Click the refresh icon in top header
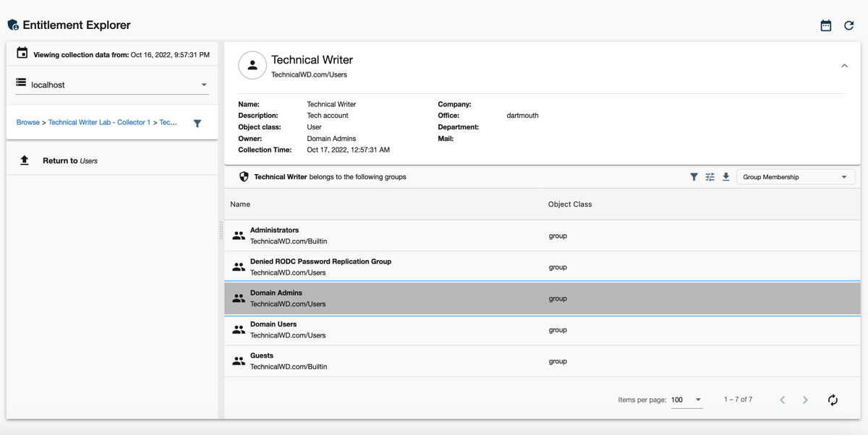The width and height of the screenshot is (868, 435). [x=849, y=25]
